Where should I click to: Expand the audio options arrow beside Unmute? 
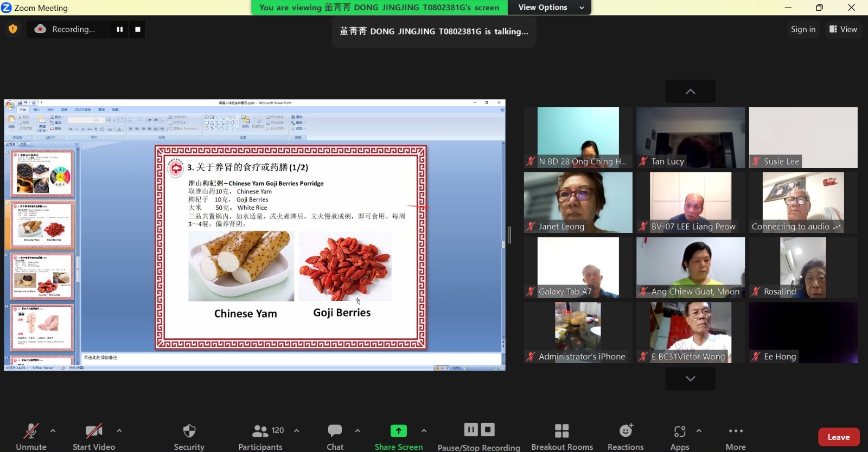point(53,431)
